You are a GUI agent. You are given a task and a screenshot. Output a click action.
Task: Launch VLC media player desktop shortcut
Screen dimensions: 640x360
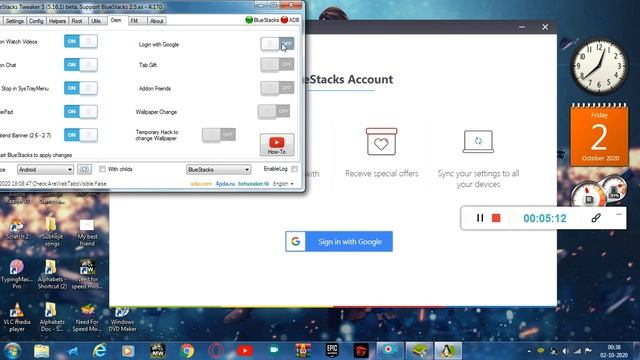[17, 317]
